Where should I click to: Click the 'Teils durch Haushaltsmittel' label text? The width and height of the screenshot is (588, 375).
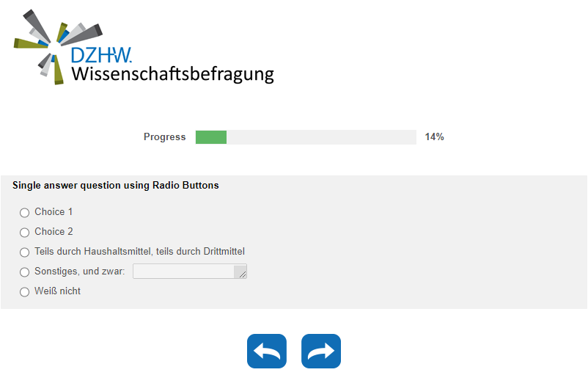[x=139, y=252]
